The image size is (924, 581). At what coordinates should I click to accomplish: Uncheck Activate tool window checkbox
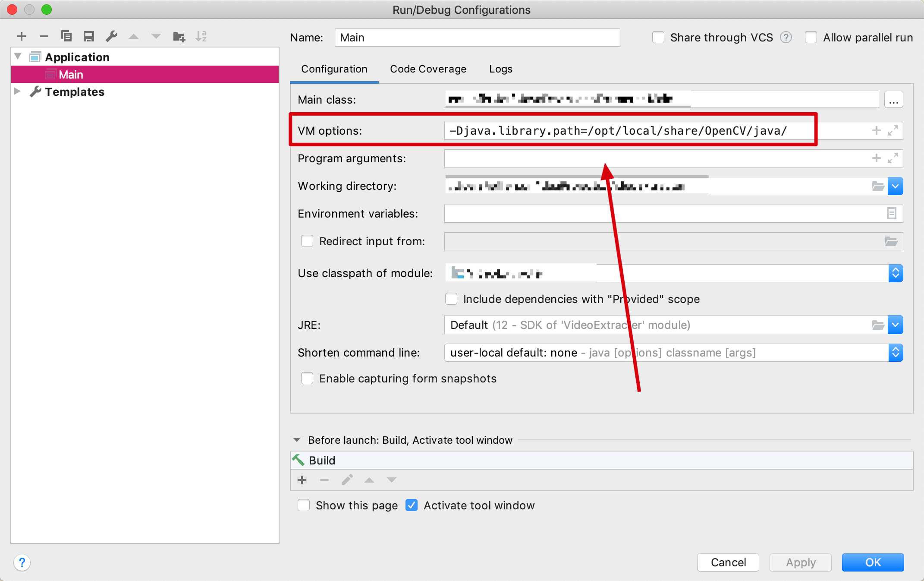[x=412, y=505]
